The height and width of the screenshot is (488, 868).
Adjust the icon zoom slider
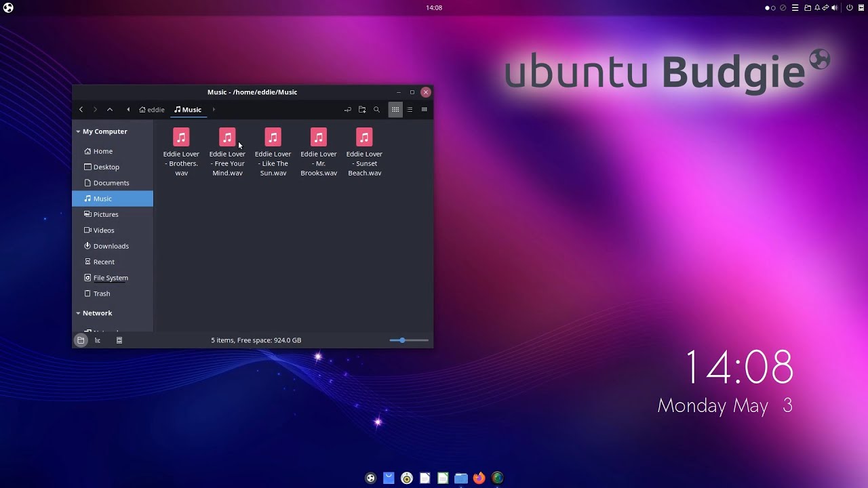coord(409,340)
